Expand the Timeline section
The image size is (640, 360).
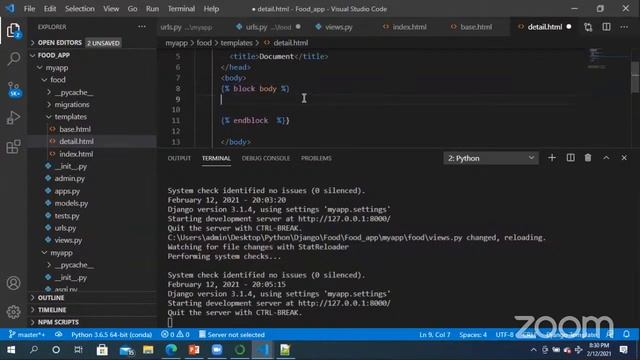point(52,310)
